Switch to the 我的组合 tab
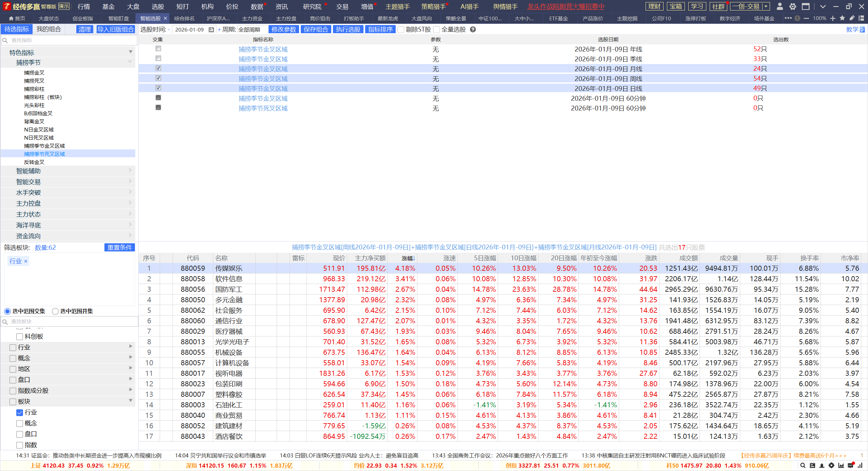The width and height of the screenshot is (868, 471). (48, 29)
